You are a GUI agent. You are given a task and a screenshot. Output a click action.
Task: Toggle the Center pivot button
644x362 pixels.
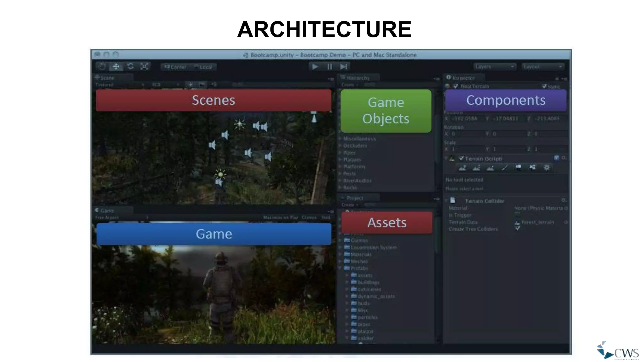(x=175, y=67)
